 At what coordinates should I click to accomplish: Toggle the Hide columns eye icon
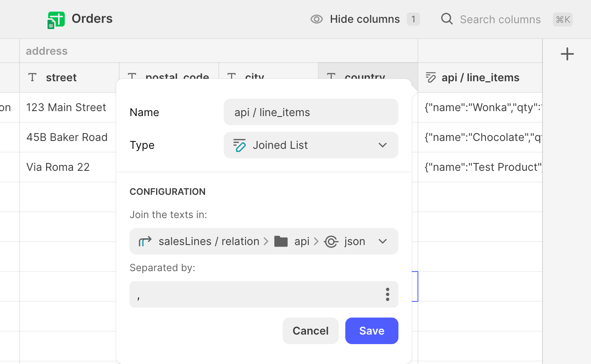317,19
